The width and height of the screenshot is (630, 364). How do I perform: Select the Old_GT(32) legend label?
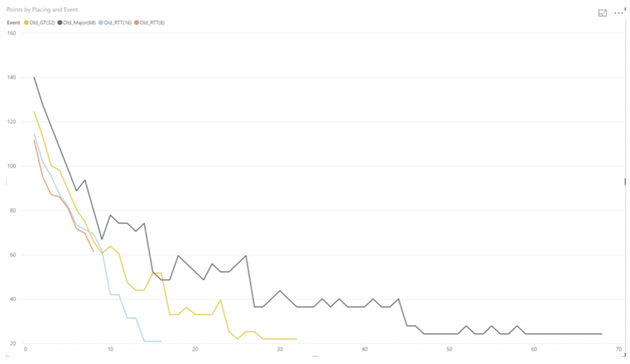[42, 23]
